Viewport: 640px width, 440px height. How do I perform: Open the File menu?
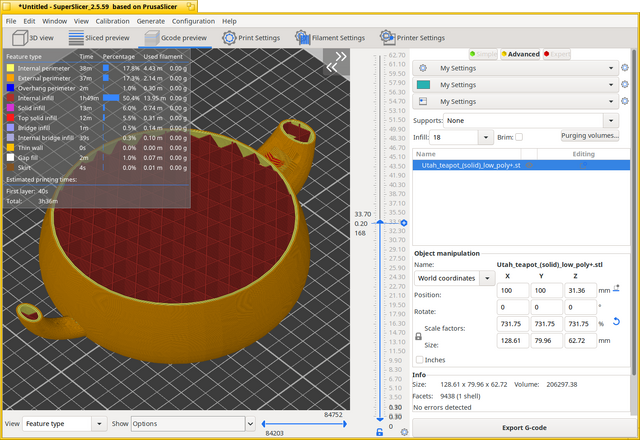coord(11,21)
